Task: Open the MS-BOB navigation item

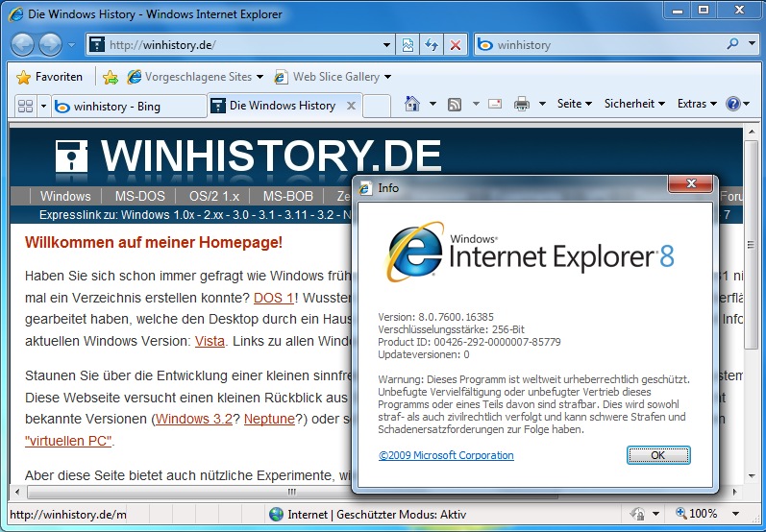Action: coord(287,196)
